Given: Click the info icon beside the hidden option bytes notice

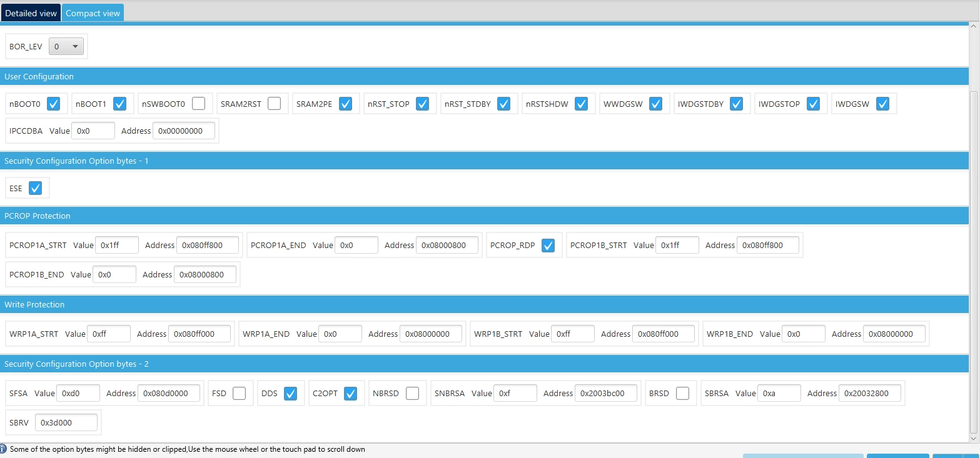Looking at the screenshot, I should click(4, 449).
